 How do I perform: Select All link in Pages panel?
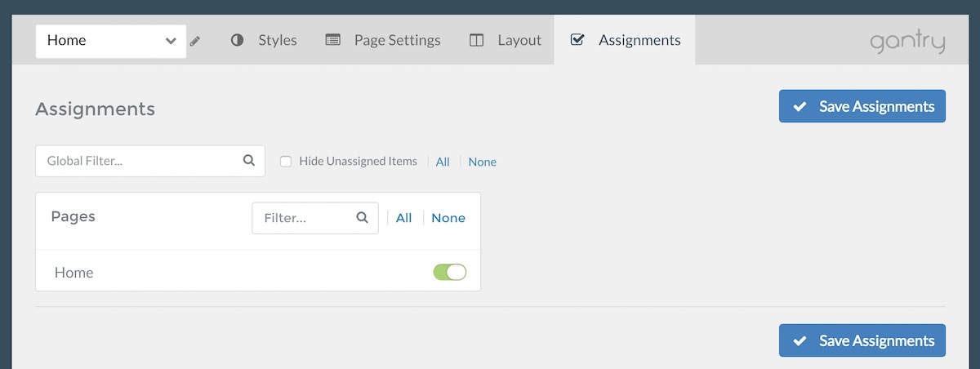click(x=403, y=218)
